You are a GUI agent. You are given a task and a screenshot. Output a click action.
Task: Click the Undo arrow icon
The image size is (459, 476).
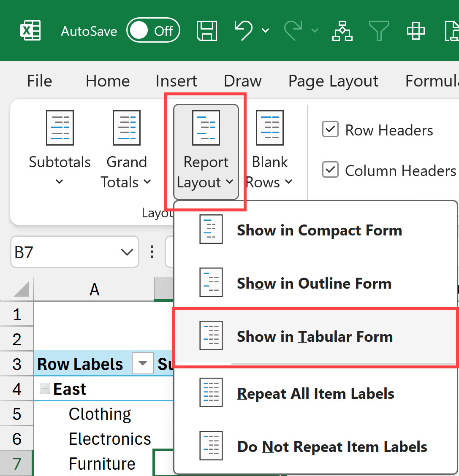243,31
